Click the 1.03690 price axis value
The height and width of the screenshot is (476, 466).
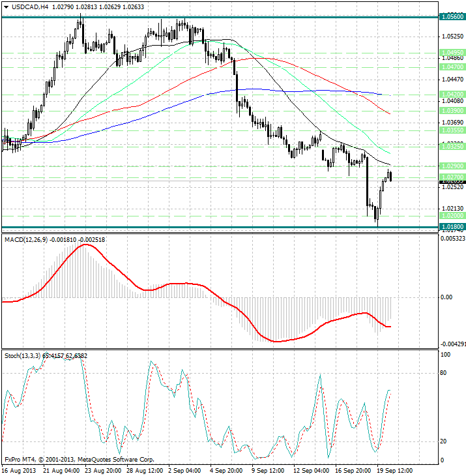coord(453,123)
